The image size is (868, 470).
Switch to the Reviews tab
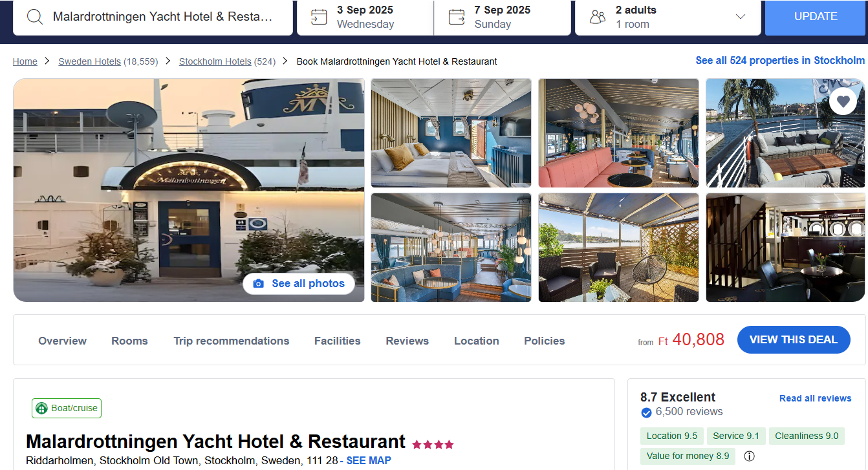tap(407, 341)
